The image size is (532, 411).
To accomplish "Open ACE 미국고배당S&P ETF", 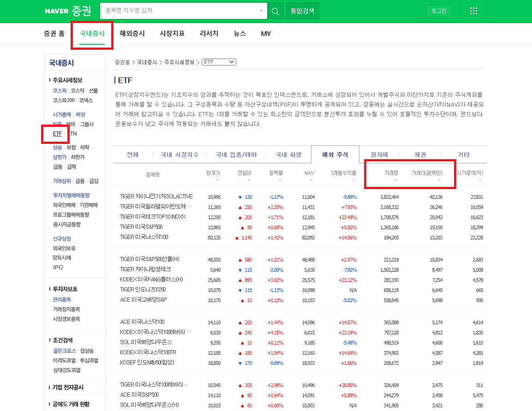I will point(143,300).
